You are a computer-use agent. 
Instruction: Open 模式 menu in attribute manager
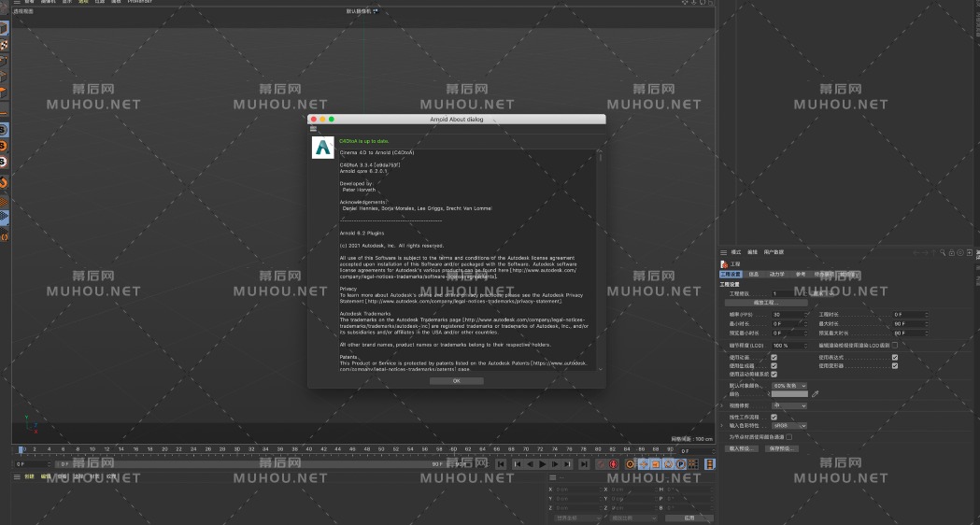point(736,252)
